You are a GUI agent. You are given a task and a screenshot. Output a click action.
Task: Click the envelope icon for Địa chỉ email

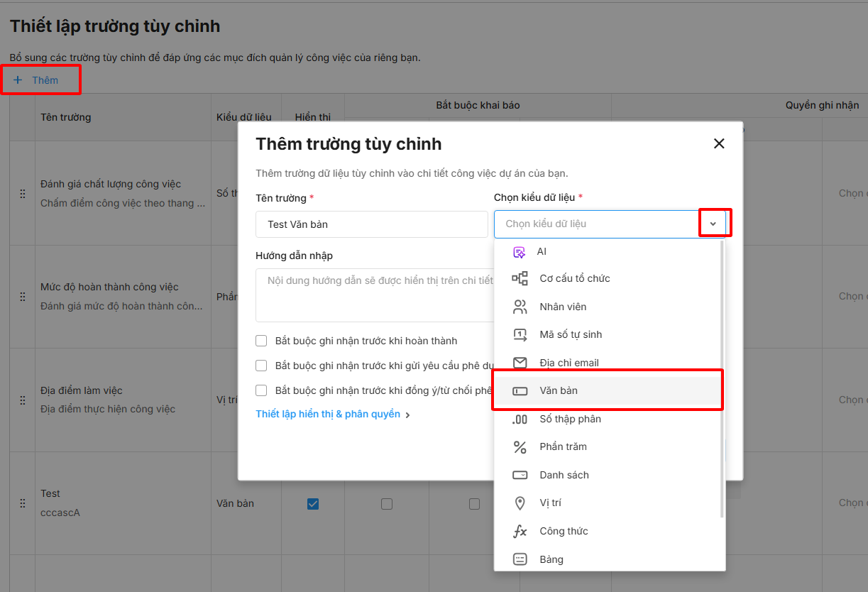pos(520,363)
